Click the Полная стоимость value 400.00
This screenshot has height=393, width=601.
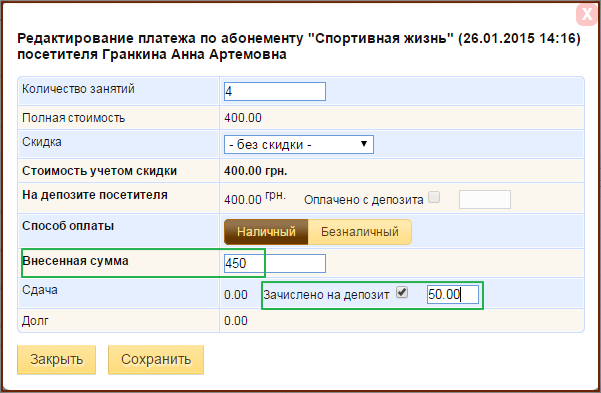pos(243,118)
